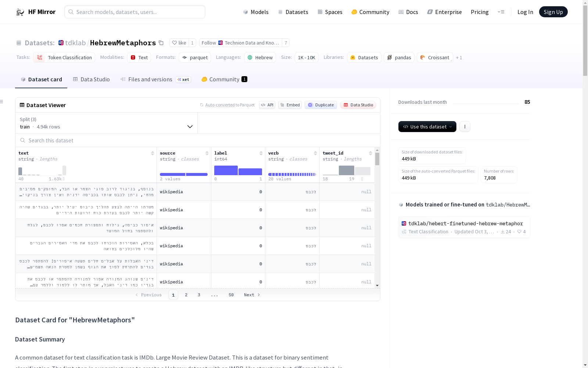The image size is (588, 368).
Task: Click the text lengths histogram
Action: click(x=42, y=170)
